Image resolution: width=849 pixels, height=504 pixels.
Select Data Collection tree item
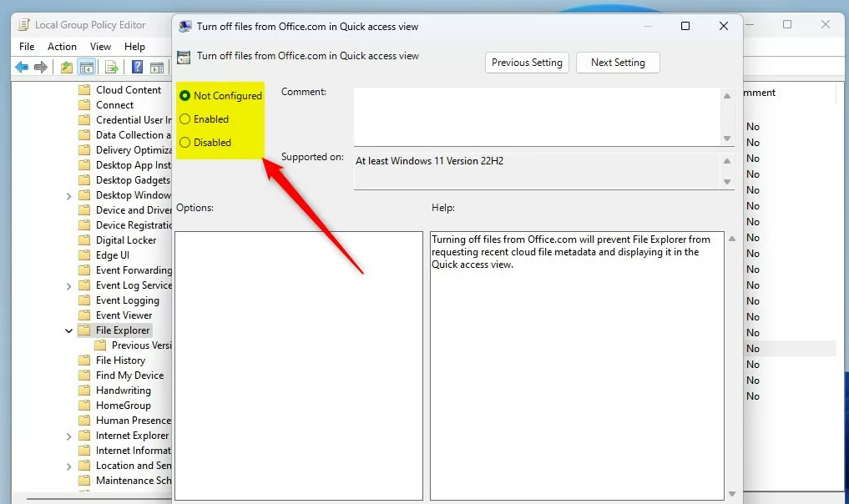(x=134, y=135)
